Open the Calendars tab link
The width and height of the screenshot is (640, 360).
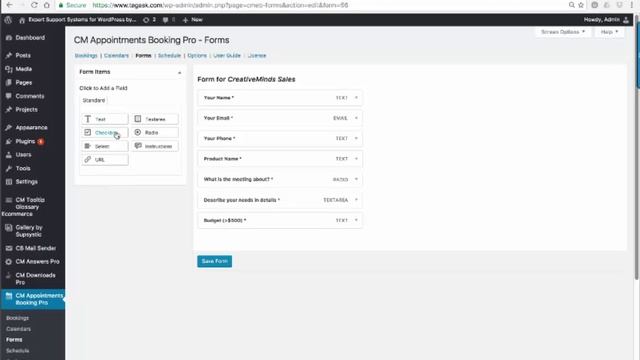tap(116, 56)
